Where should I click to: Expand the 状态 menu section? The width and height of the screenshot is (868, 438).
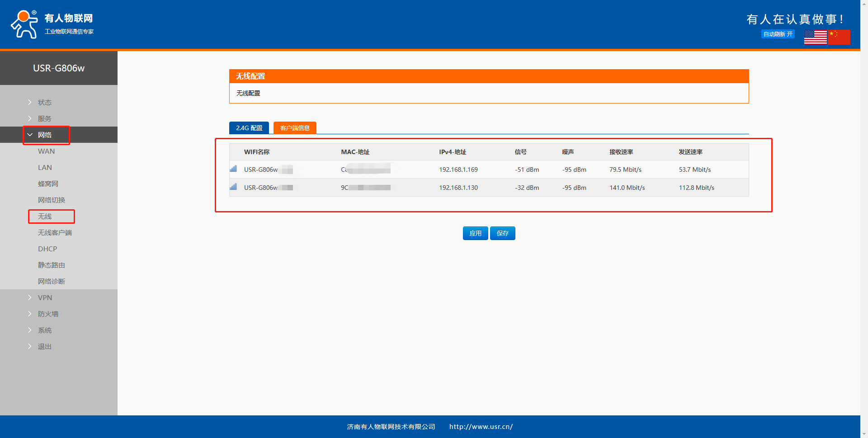[44, 103]
